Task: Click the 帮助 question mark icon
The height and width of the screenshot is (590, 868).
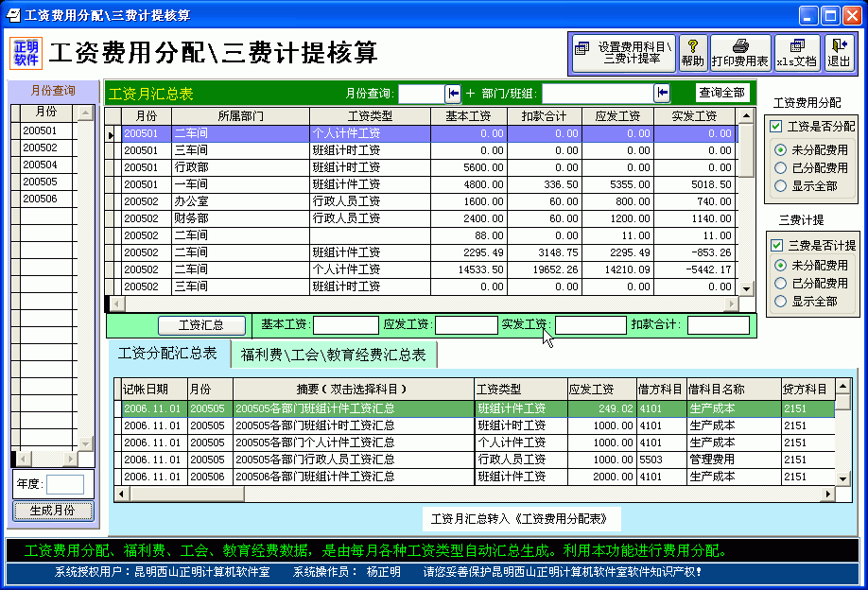Action: 692,53
